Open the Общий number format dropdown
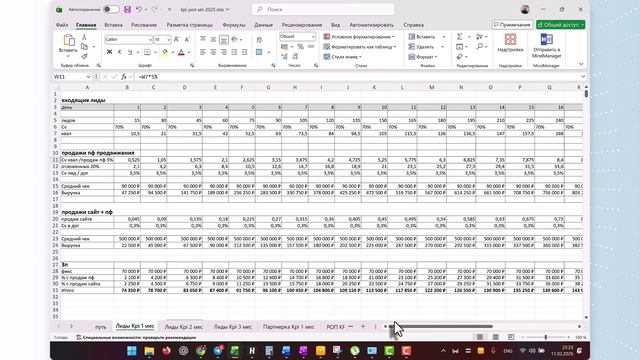640x360 pixels. (x=313, y=37)
